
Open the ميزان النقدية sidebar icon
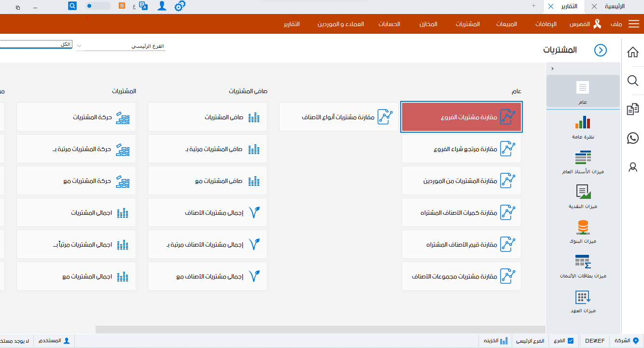pos(583,193)
